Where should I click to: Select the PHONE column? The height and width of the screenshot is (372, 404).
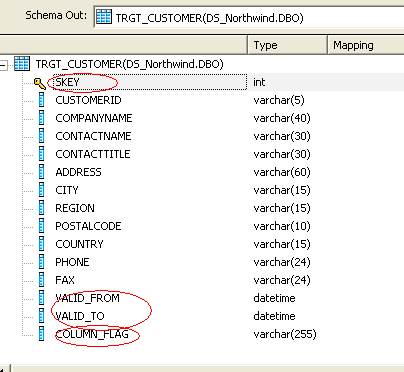(x=72, y=262)
